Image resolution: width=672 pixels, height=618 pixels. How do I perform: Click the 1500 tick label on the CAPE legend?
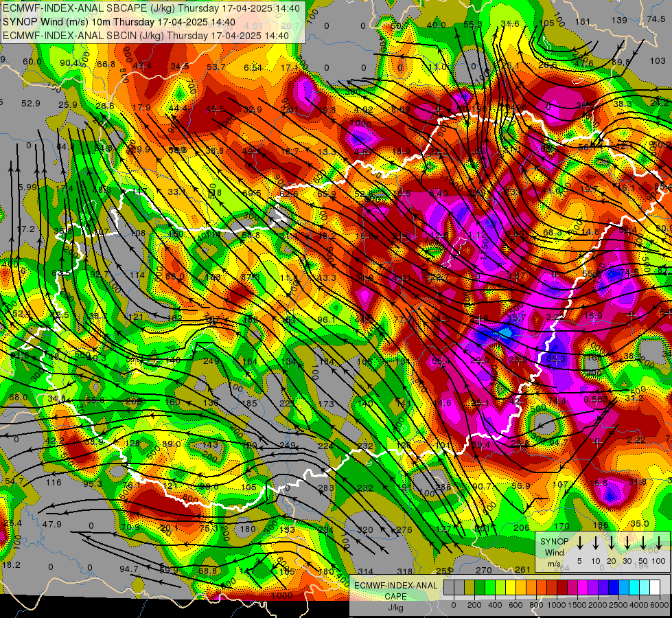[x=577, y=605]
